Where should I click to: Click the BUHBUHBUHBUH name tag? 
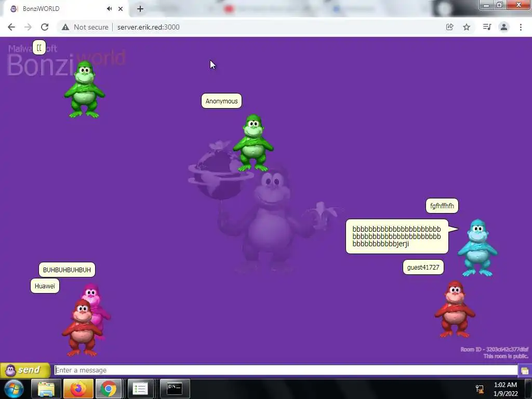[x=67, y=270]
